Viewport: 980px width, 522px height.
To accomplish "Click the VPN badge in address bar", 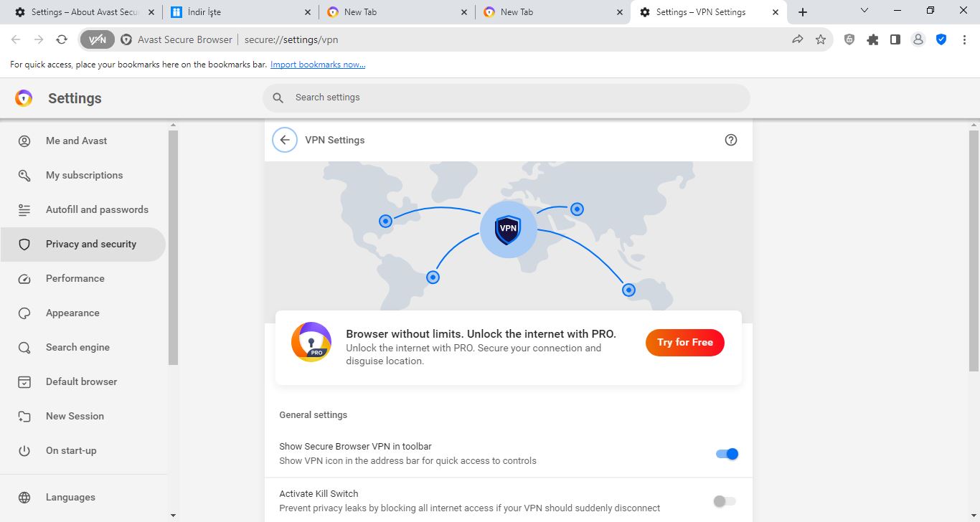I will click(98, 39).
